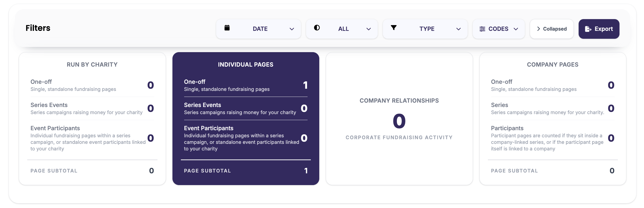The width and height of the screenshot is (644, 208).
Task: Click the Export button
Action: 599,29
